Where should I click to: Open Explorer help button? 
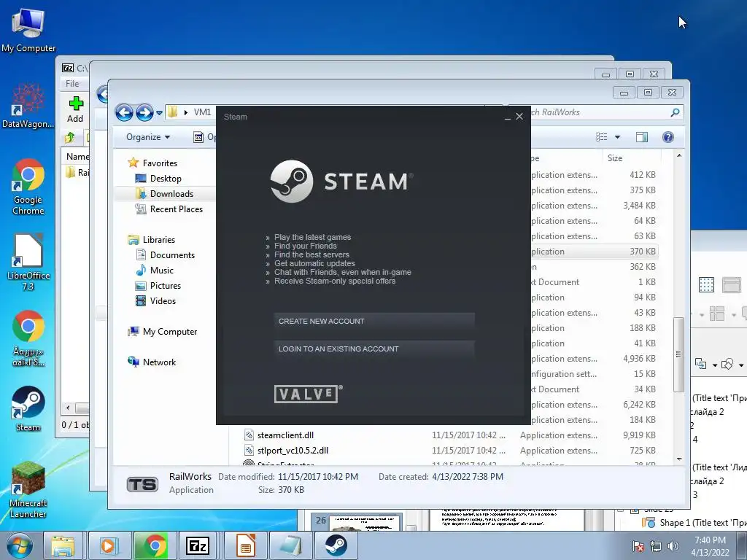coord(668,137)
